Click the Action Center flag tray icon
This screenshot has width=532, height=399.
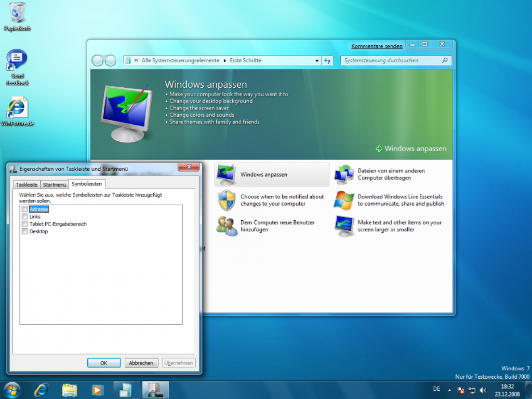(461, 390)
